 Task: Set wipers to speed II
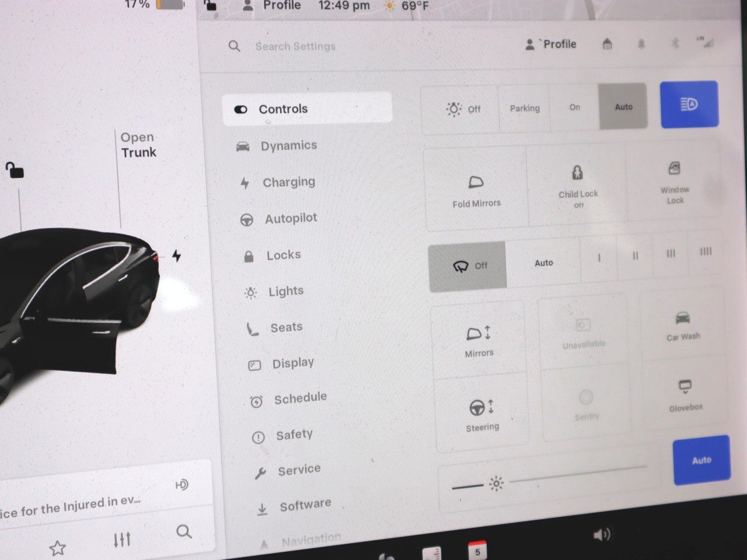635,256
